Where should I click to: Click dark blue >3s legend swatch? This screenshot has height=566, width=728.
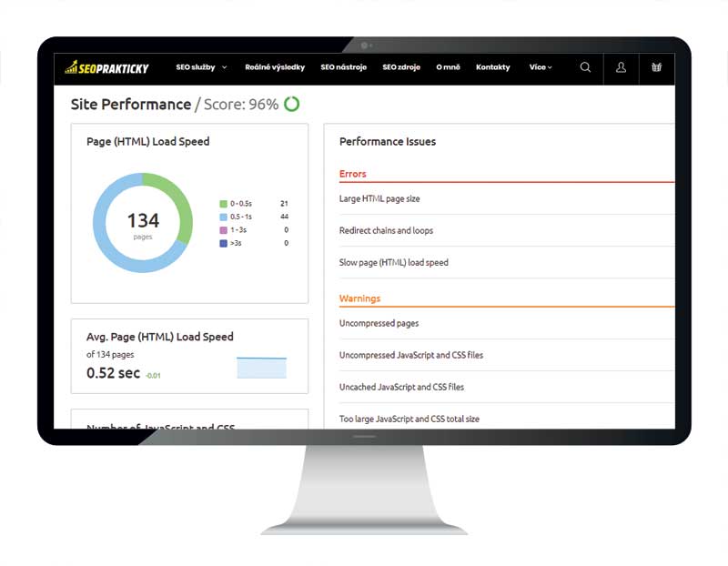tap(223, 243)
